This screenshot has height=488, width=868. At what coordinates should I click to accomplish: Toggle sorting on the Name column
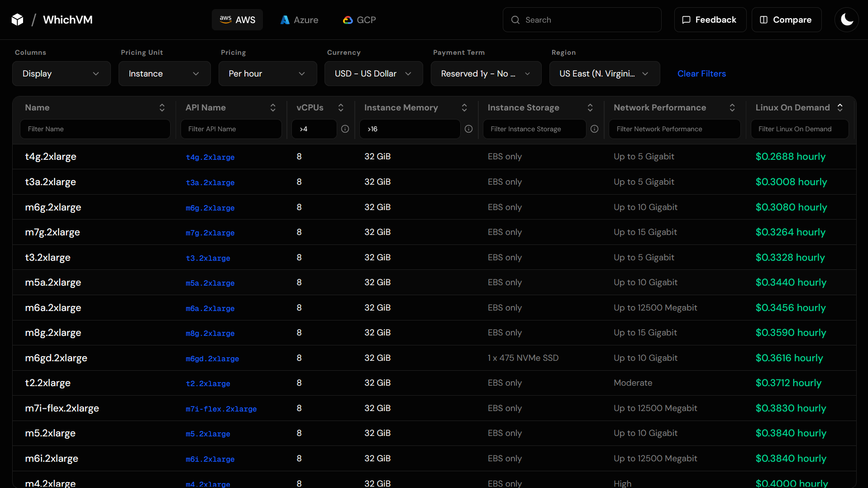pos(162,107)
